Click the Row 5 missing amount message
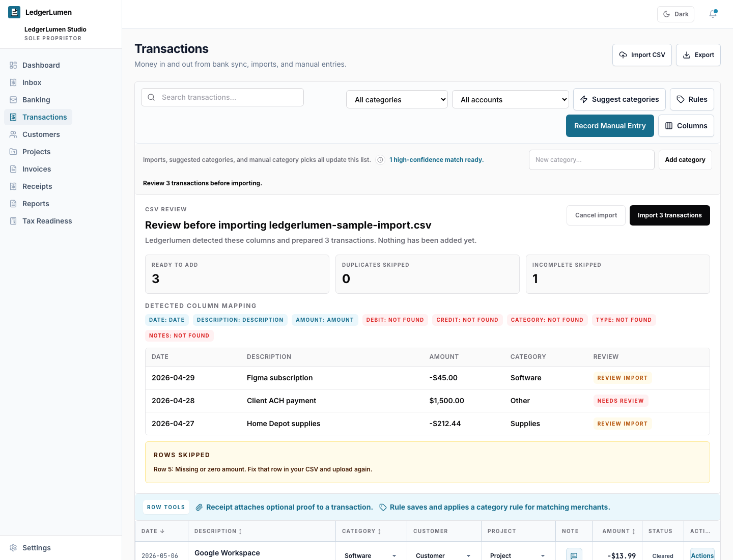This screenshot has width=733, height=560. pyautogui.click(x=263, y=469)
